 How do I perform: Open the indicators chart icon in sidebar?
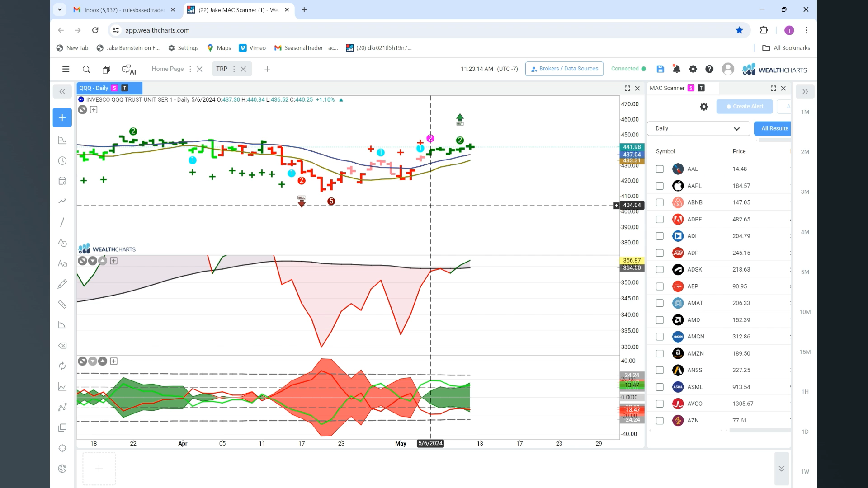(x=62, y=140)
